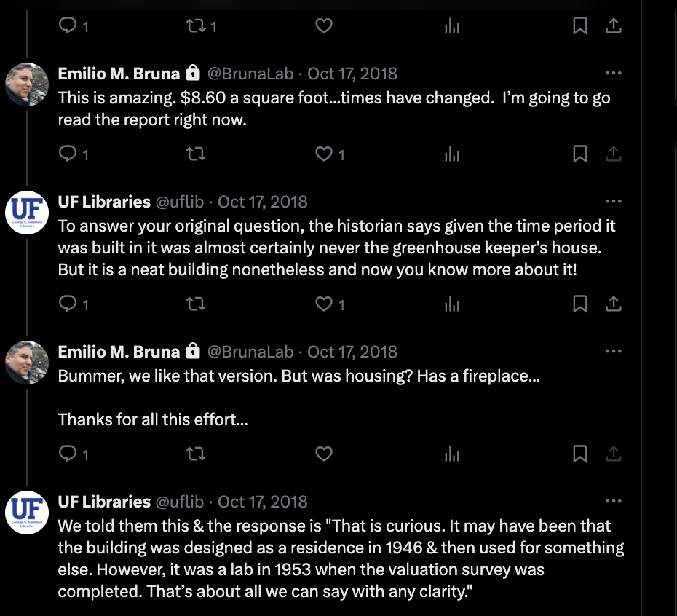Screen dimensions: 677x616
Task: Retweet the "$8.60 a square foot" tweet
Action: pyautogui.click(x=196, y=154)
